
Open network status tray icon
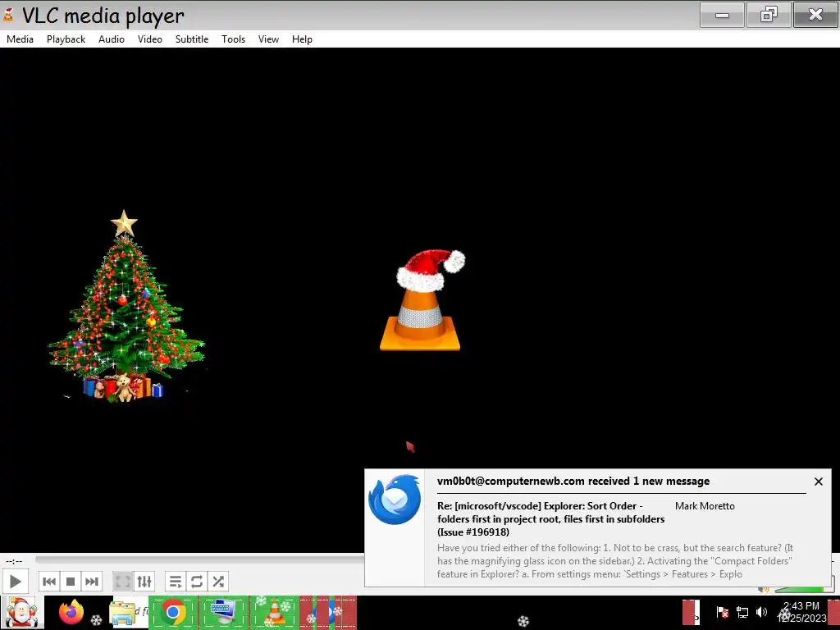click(742, 612)
